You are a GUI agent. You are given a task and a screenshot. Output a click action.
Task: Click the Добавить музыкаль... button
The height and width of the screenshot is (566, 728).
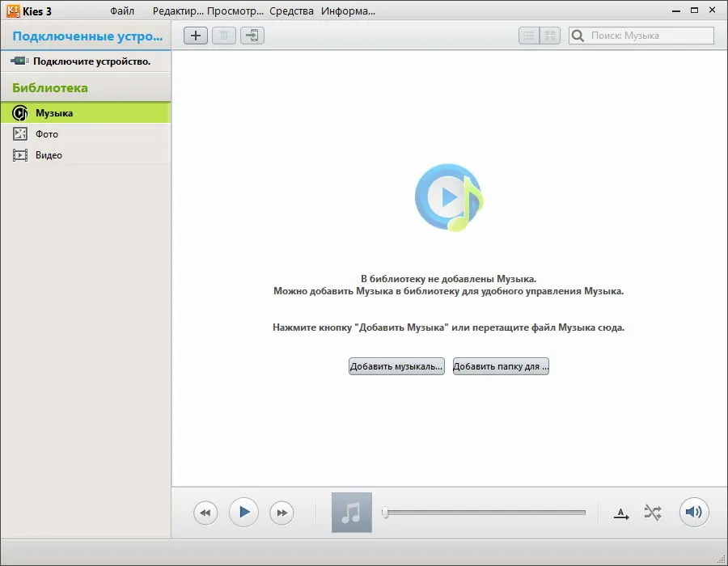pos(396,366)
